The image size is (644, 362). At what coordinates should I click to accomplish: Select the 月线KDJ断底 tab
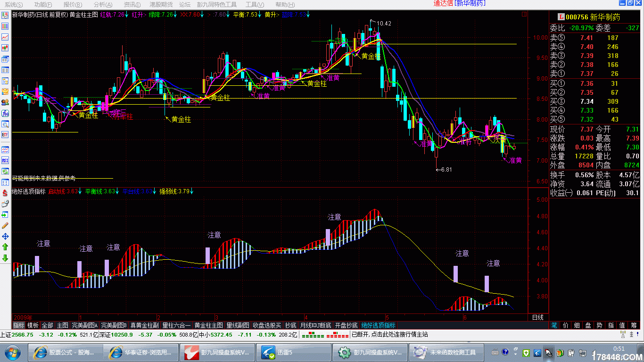point(316,325)
